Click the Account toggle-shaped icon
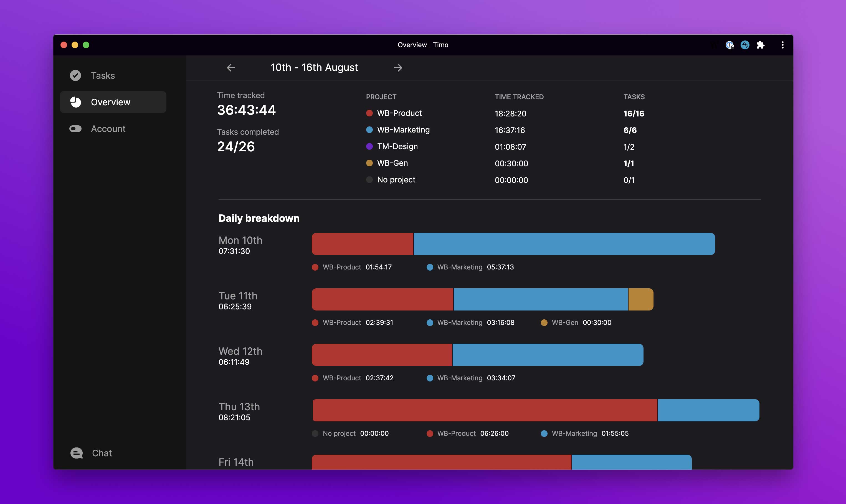The image size is (846, 504). click(x=75, y=129)
